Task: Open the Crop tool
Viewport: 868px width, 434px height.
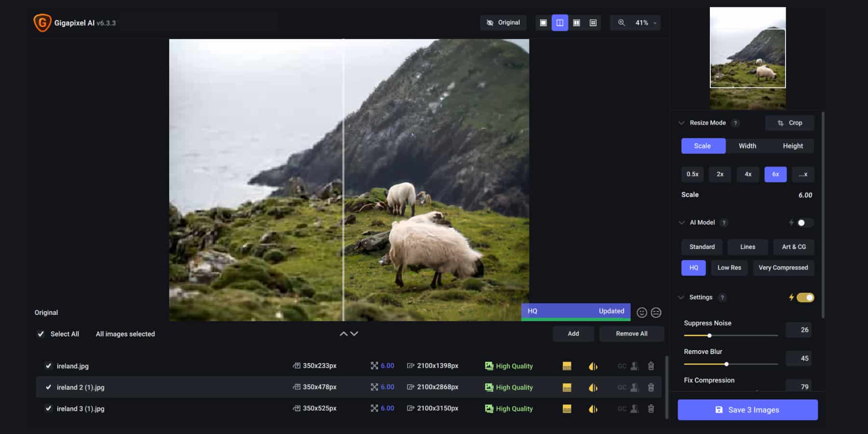Action: 789,123
